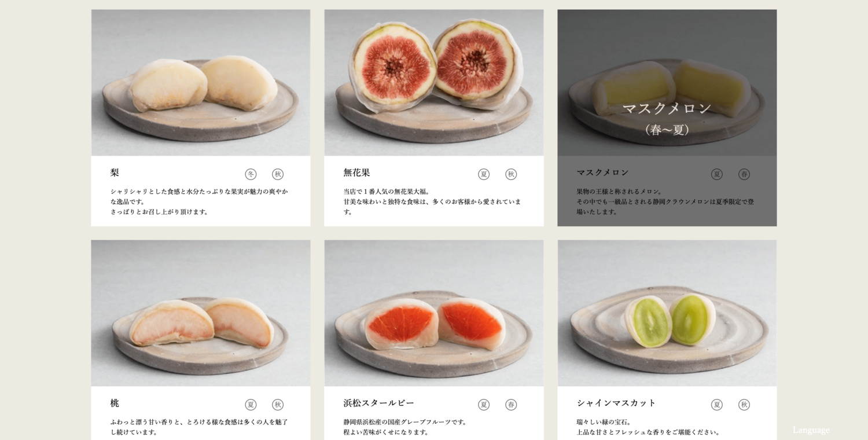Click the シャインマスカット product title
The height and width of the screenshot is (440, 868).
click(x=616, y=403)
